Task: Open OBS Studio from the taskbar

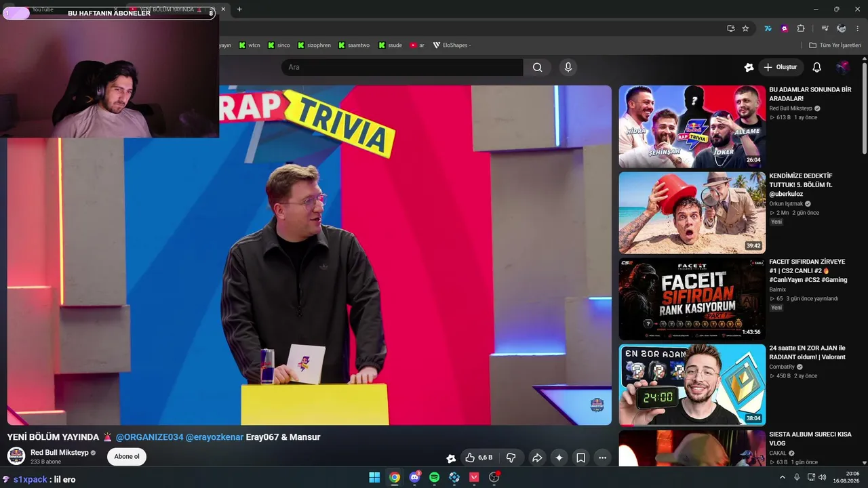Action: pos(494,477)
